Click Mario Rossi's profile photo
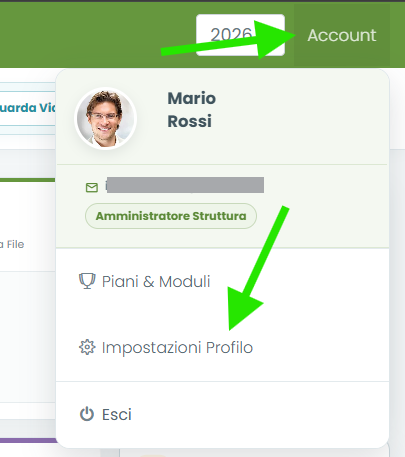405x457 pixels. (106, 118)
